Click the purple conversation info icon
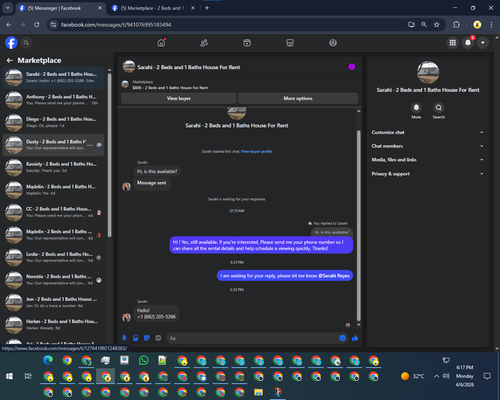This screenshot has width=500, height=400. click(352, 67)
